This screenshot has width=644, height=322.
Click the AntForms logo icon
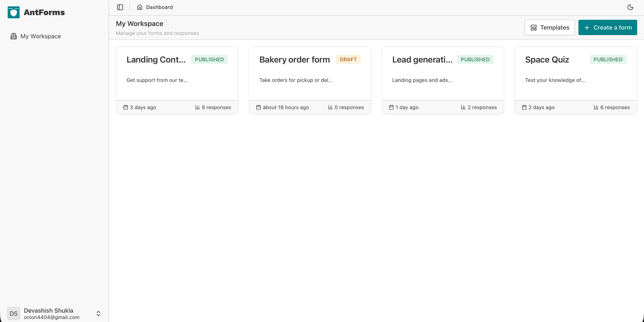point(13,12)
